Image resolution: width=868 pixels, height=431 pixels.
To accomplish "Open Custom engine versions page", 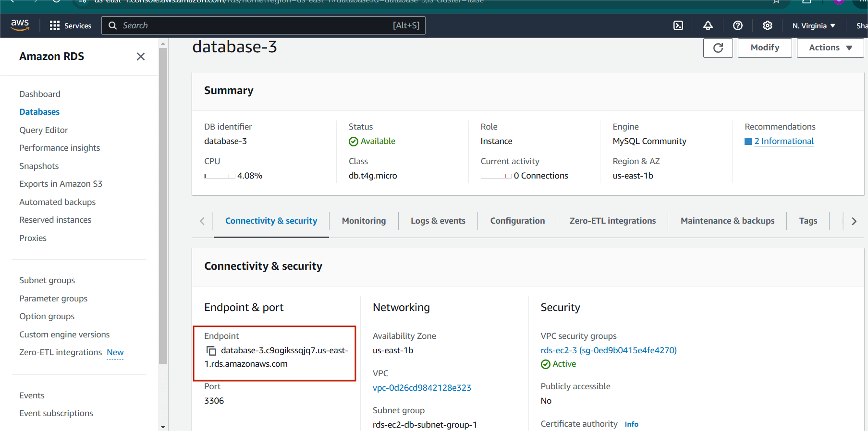I will [64, 335].
